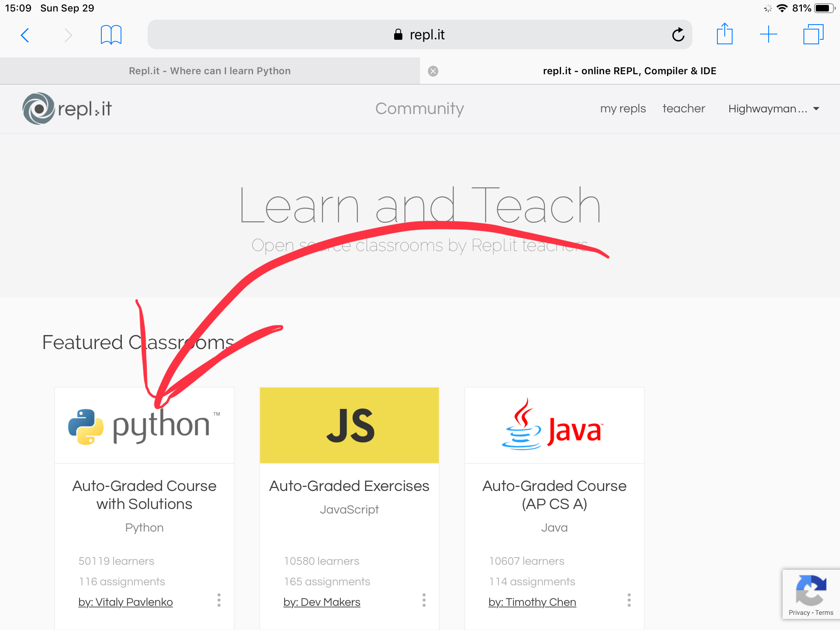This screenshot has height=630, width=840.
Task: Tap the battery indicator in status bar
Action: (825, 8)
